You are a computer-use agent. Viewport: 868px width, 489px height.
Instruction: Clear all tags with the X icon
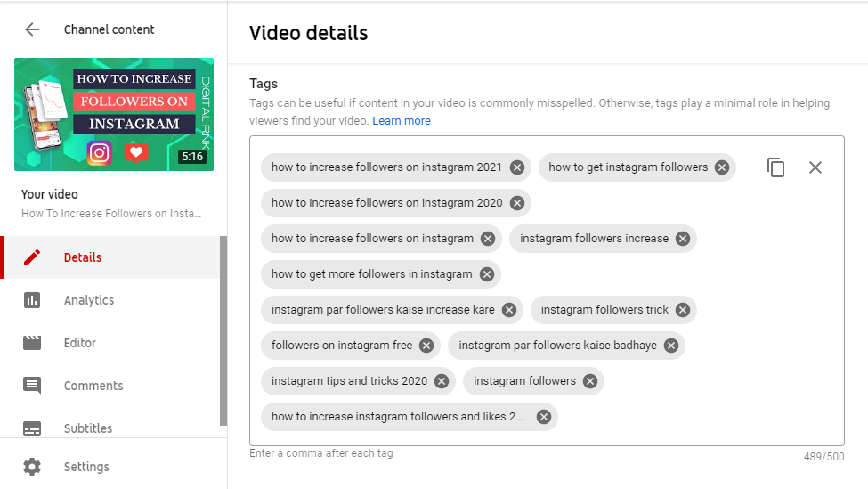click(x=815, y=167)
